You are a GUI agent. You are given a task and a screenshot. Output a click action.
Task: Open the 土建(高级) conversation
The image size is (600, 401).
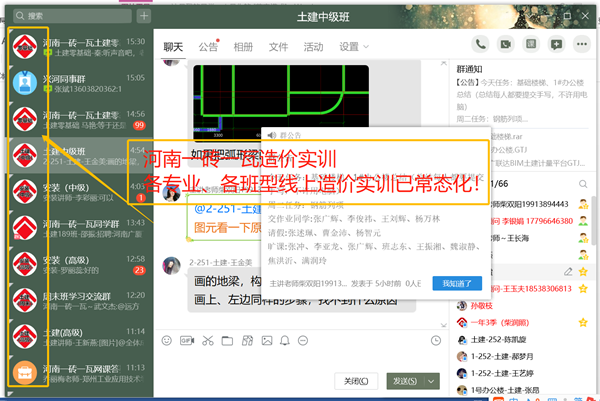click(x=79, y=336)
